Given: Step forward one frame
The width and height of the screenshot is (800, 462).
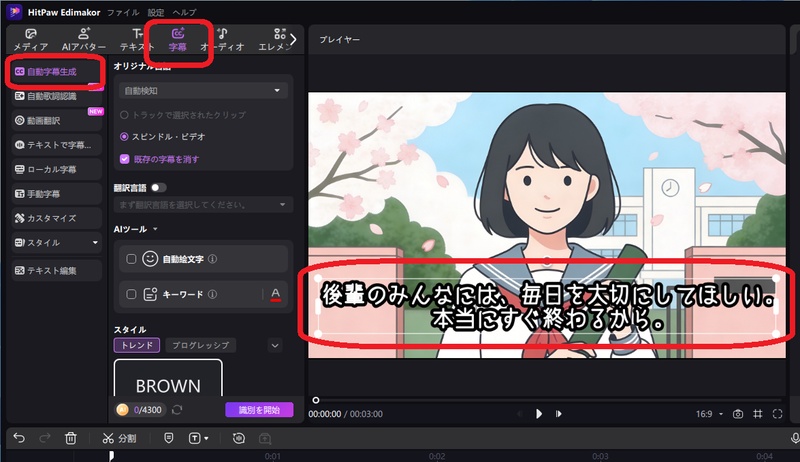Looking at the screenshot, I should coord(559,414).
